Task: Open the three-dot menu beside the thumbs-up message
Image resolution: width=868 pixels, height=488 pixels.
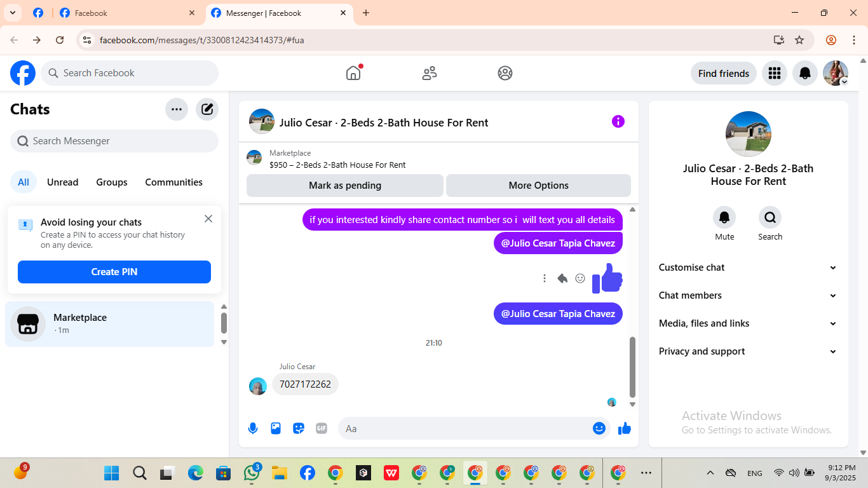Action: pos(545,278)
